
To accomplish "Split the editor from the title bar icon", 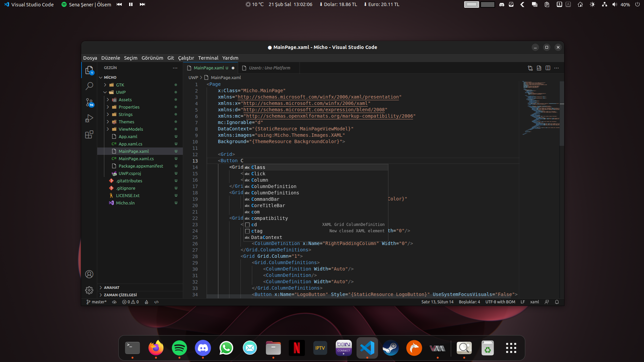I will click(x=548, y=68).
